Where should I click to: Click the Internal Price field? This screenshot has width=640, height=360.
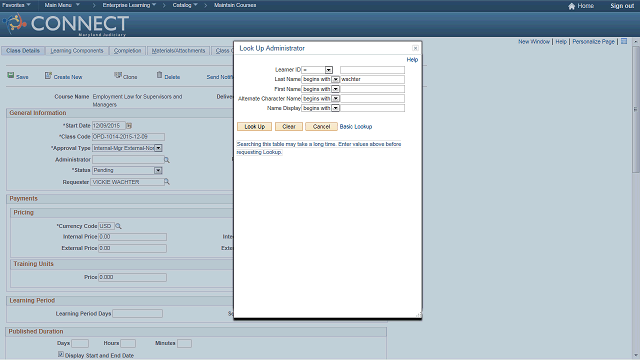pyautogui.click(x=132, y=237)
